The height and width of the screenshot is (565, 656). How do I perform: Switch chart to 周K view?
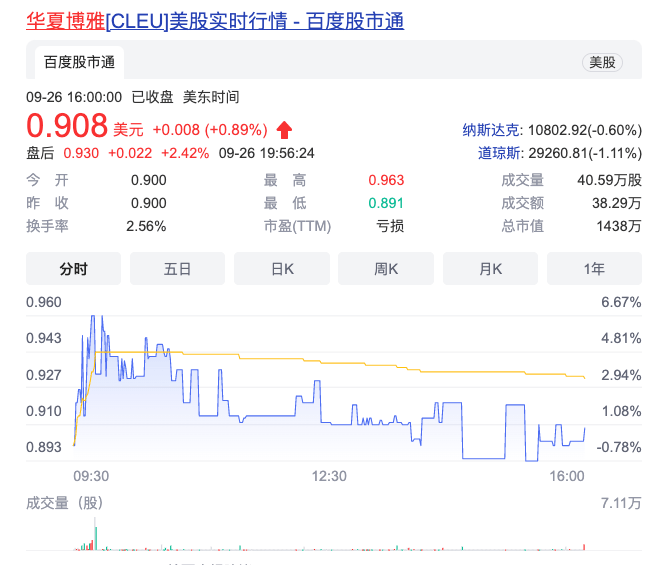pos(386,269)
